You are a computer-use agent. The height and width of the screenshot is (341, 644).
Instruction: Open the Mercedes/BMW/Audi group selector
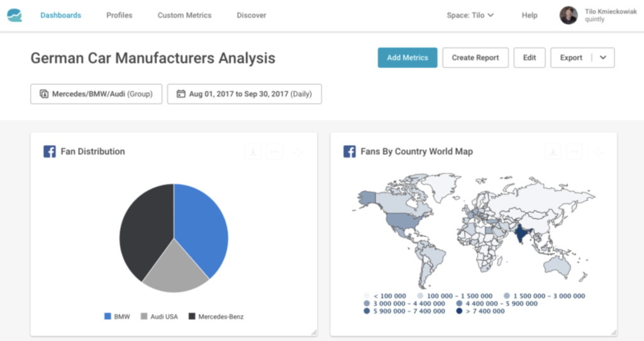point(96,94)
